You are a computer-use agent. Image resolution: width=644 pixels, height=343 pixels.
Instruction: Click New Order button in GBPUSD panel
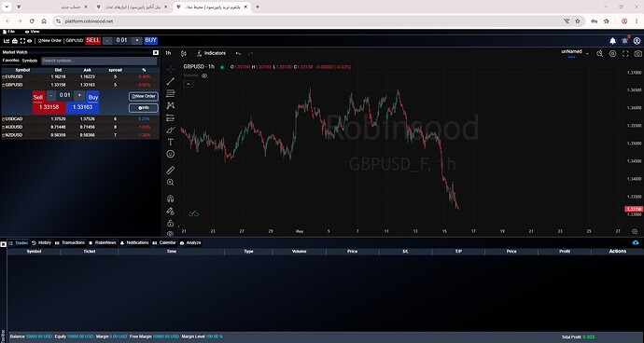144,96
